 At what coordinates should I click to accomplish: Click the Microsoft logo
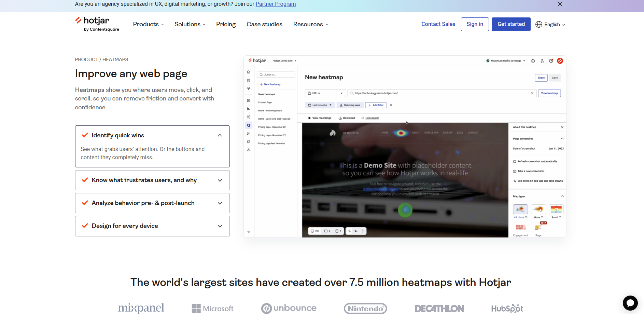[x=212, y=309]
